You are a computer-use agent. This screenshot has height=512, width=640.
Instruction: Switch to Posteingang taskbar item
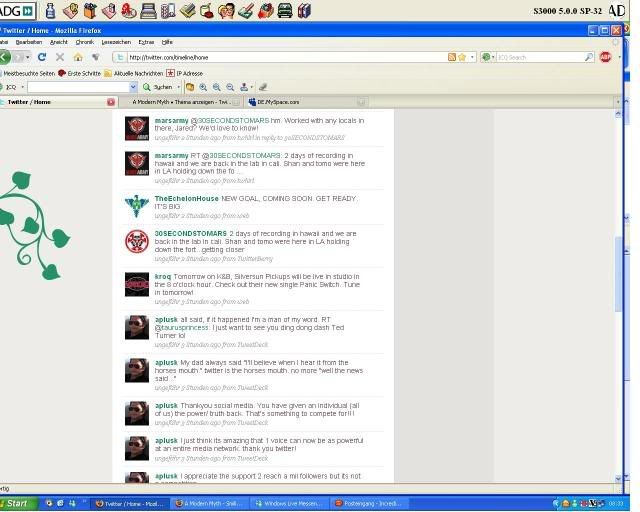[x=369, y=504]
